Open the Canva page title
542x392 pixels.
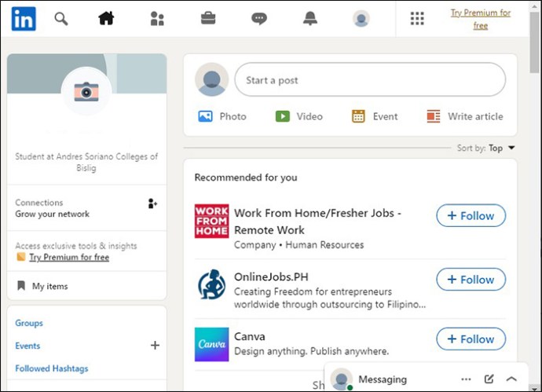point(250,336)
